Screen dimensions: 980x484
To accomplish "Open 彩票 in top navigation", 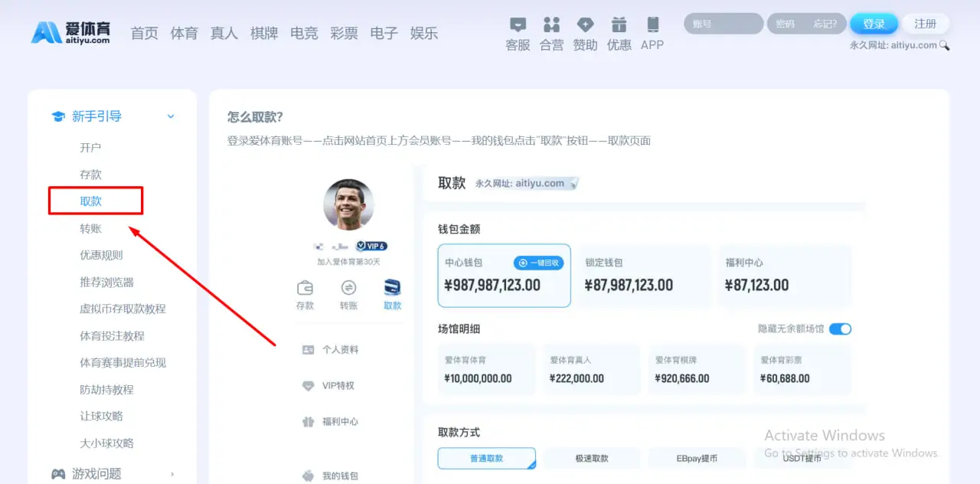I will tap(344, 33).
